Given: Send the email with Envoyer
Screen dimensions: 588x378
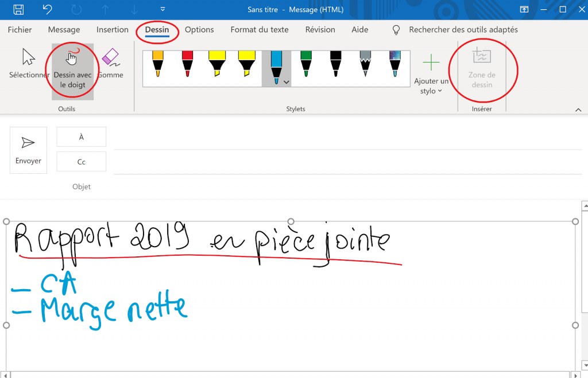Looking at the screenshot, I should pyautogui.click(x=28, y=150).
